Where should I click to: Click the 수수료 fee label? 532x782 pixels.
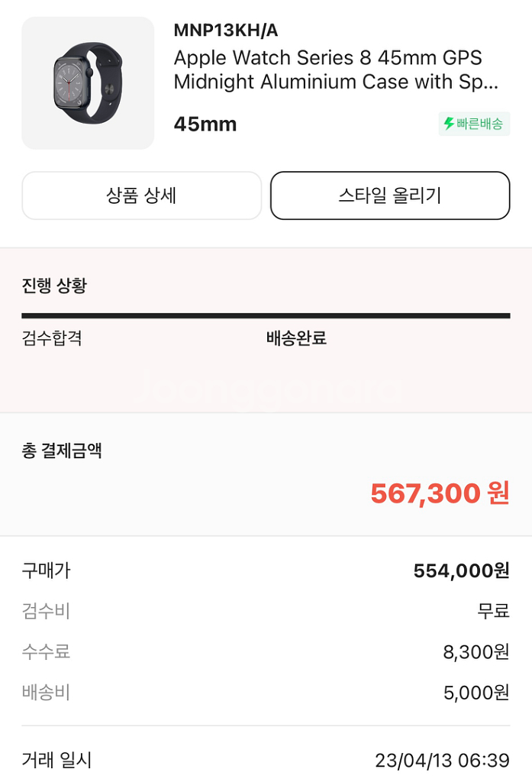pyautogui.click(x=46, y=651)
